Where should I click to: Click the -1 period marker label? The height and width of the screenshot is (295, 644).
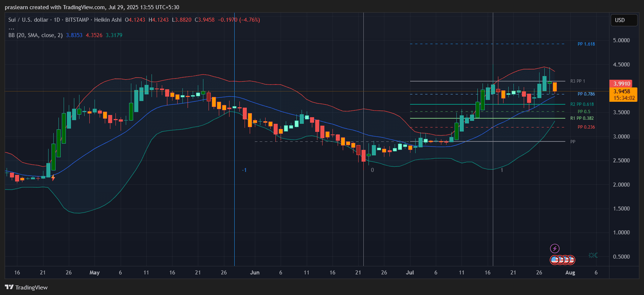[x=244, y=170]
